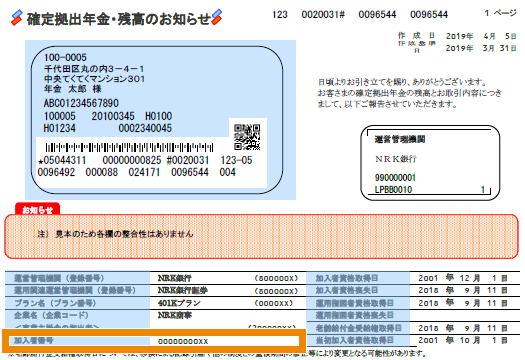
Task: Click the 401Kプラン plan name value
Action: pyautogui.click(x=179, y=303)
